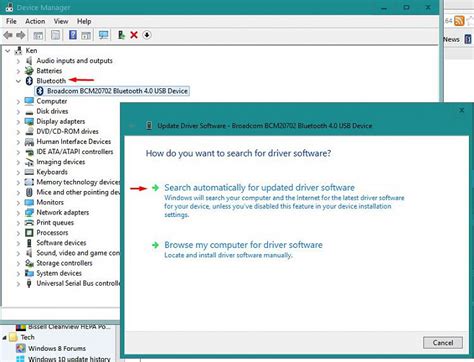Click Cancel in Update Driver Software dialog
474x362 pixels.
click(x=443, y=343)
